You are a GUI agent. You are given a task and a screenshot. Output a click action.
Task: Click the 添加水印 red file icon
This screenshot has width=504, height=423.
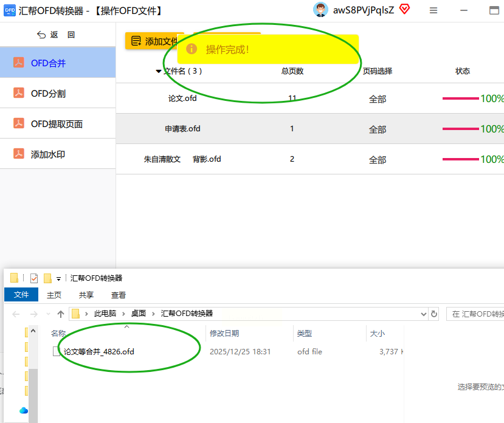coord(19,154)
